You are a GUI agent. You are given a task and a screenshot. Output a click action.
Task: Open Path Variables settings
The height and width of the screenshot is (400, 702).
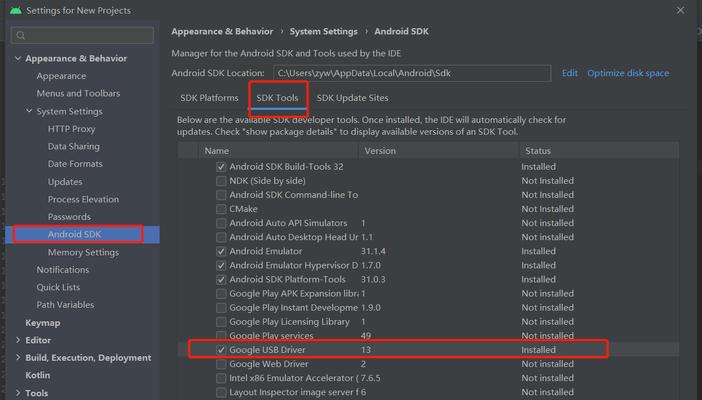pyautogui.click(x=65, y=305)
